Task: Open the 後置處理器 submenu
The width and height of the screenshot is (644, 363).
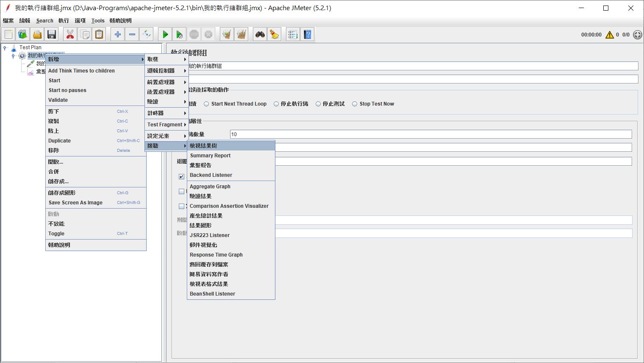Action: tap(167, 92)
